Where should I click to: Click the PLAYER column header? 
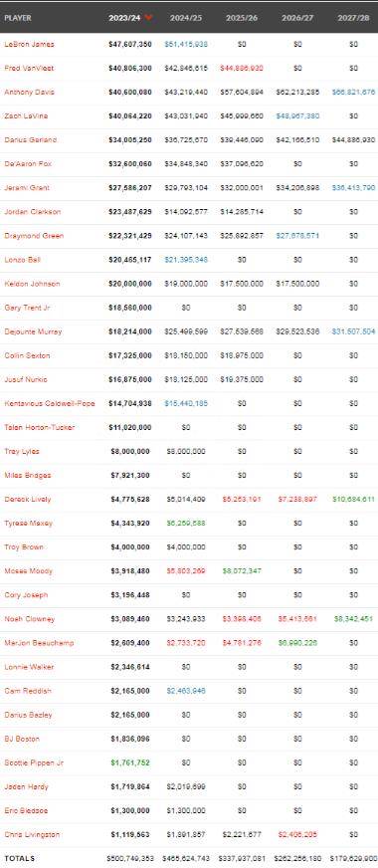click(18, 18)
